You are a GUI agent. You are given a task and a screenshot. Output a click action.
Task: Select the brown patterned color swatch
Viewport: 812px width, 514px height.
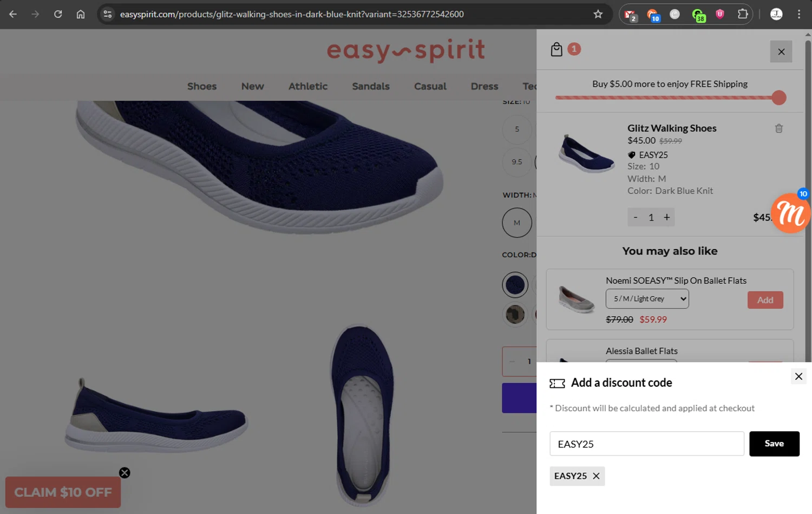(x=515, y=314)
